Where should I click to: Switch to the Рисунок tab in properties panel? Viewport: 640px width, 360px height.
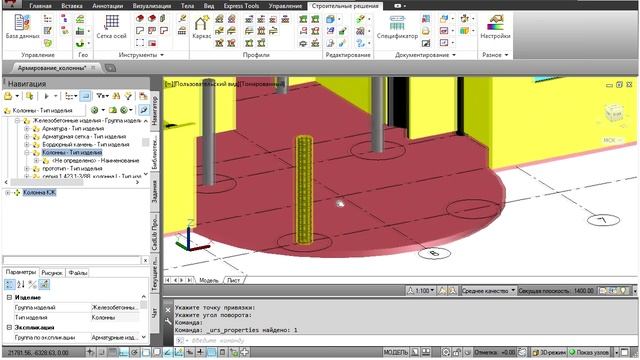[52, 273]
